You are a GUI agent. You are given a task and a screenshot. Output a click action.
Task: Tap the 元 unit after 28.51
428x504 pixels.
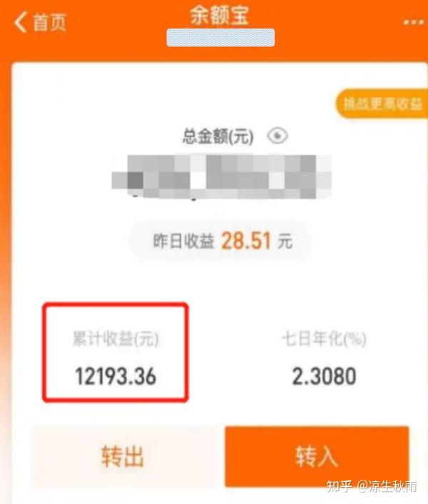285,241
